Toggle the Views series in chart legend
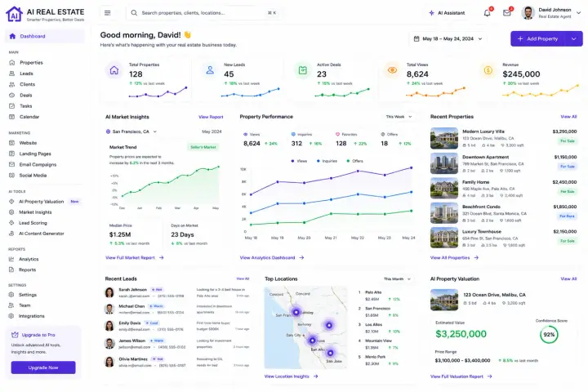The height and width of the screenshot is (392, 588). [299, 161]
